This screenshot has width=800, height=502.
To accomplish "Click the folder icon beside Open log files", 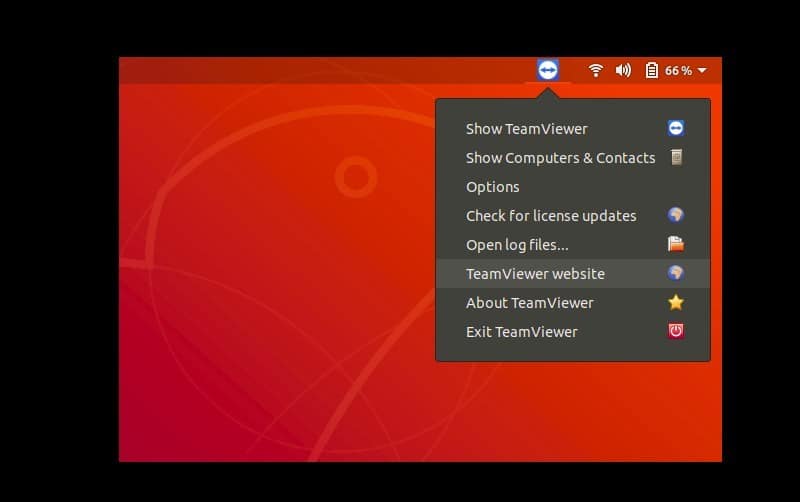I will 676,244.
